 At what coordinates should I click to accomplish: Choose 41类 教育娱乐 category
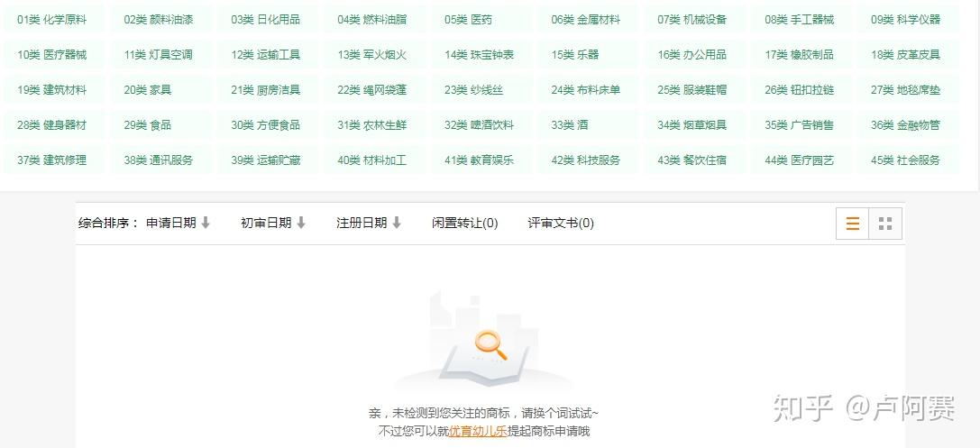[479, 160]
